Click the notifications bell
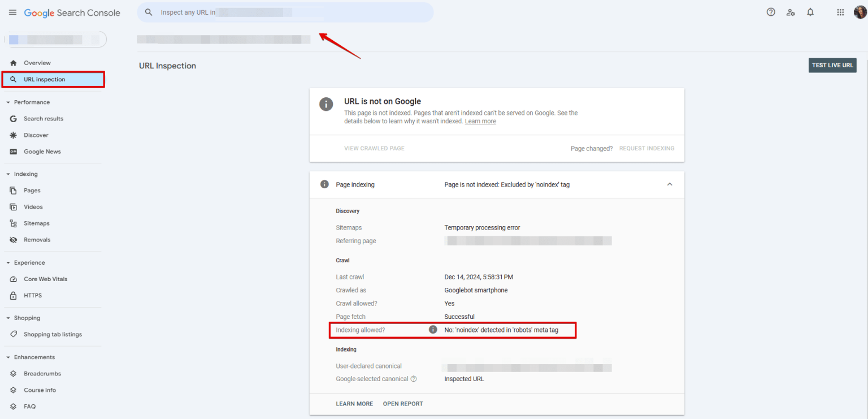Viewport: 868px width, 419px height. pyautogui.click(x=810, y=12)
